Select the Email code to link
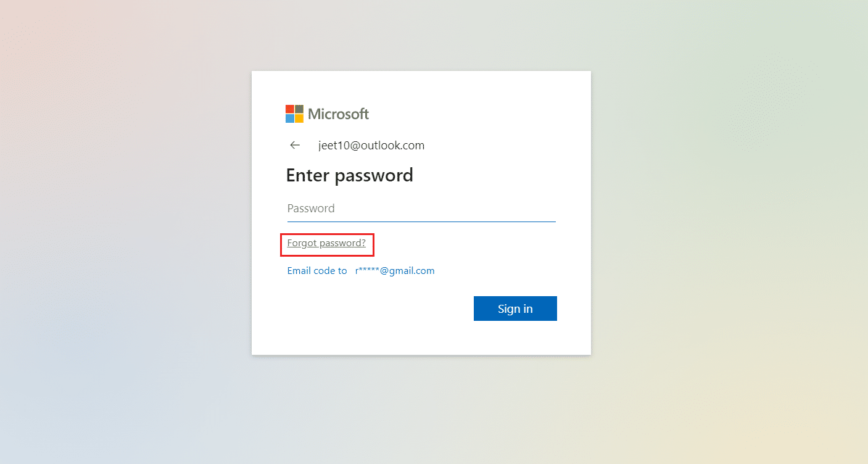This screenshot has height=464, width=868. (x=317, y=271)
